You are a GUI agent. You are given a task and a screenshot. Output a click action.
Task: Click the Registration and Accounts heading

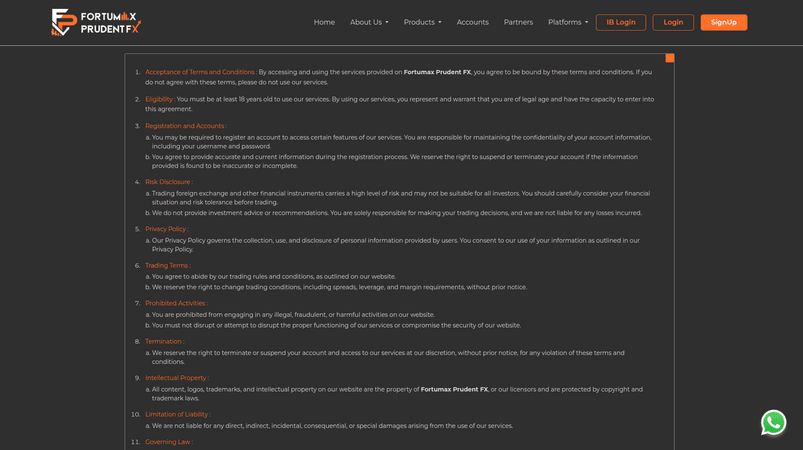click(x=185, y=126)
